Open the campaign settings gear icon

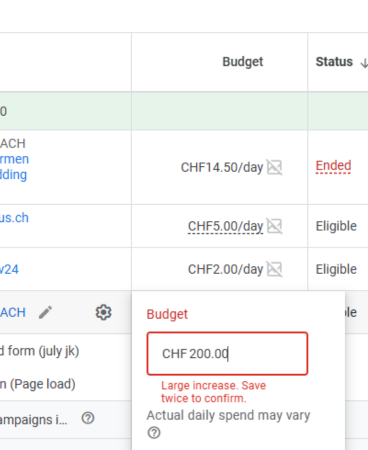click(x=103, y=312)
